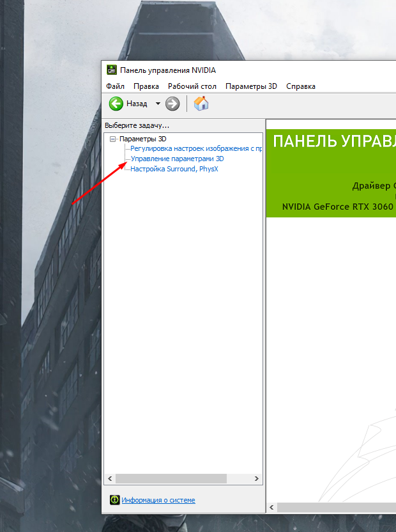This screenshot has height=532, width=396.
Task: Collapse the Параметры 3D tree node
Action: click(x=112, y=139)
